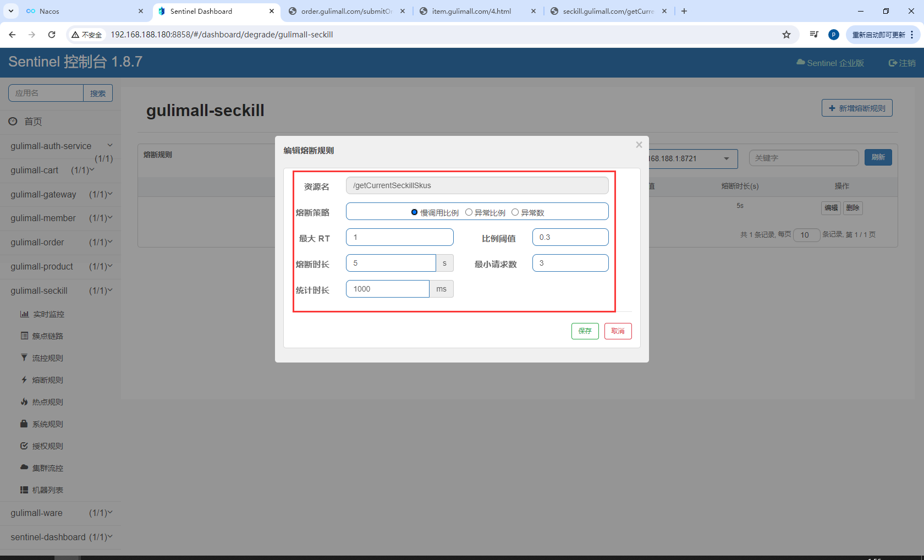Open 簇点链路 menu item
Screen dimensions: 924x560
click(47, 336)
